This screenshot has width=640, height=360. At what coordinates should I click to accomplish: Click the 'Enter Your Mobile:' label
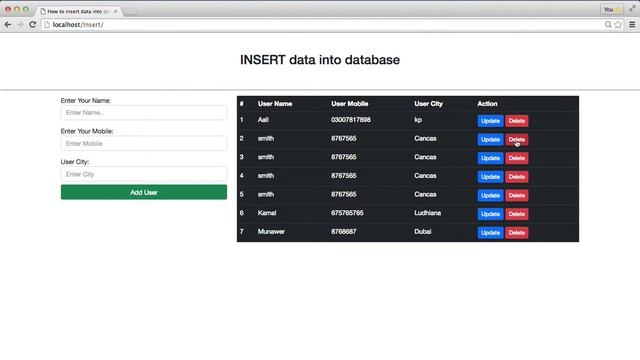click(87, 131)
